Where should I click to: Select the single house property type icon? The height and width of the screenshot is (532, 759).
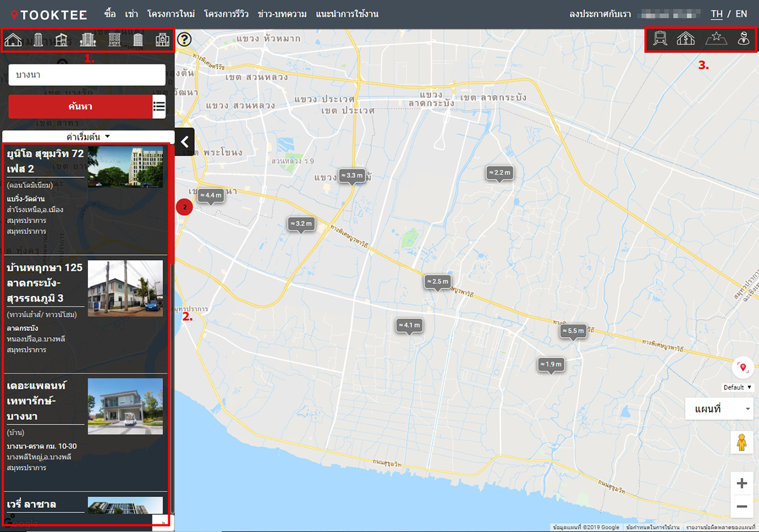click(13, 40)
